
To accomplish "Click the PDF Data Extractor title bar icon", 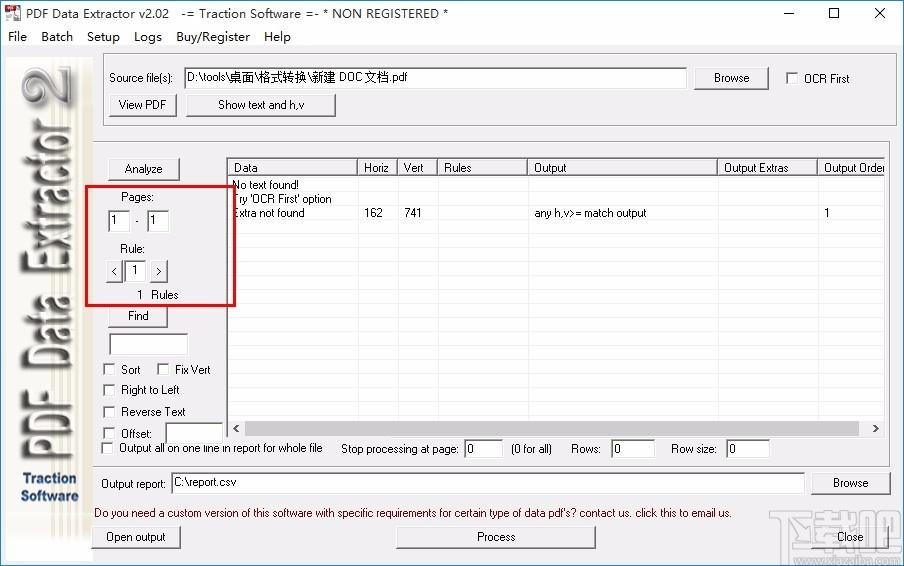I will coord(12,13).
